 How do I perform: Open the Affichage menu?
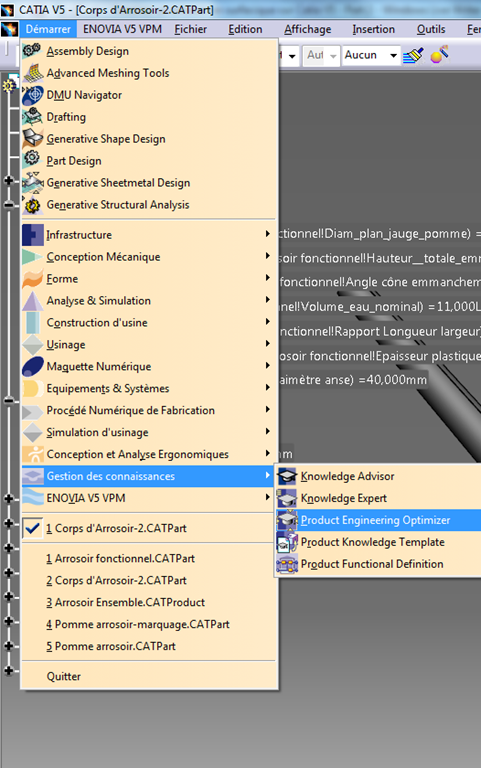click(x=308, y=29)
